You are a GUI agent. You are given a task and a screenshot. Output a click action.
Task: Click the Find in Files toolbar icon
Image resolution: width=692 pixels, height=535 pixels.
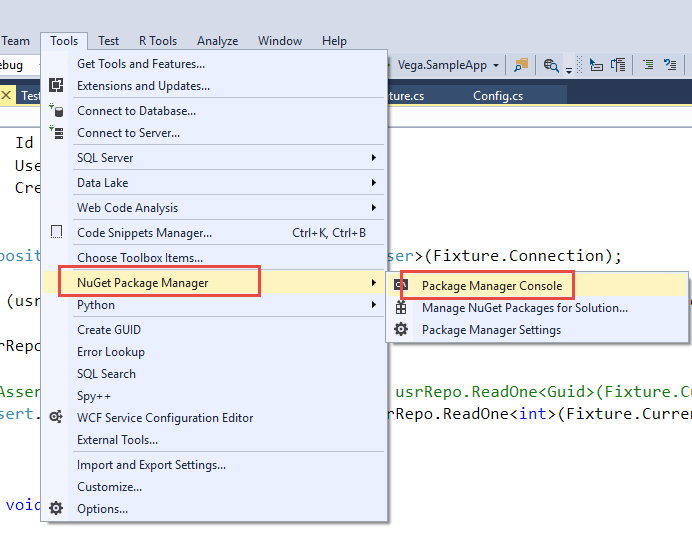tap(521, 65)
